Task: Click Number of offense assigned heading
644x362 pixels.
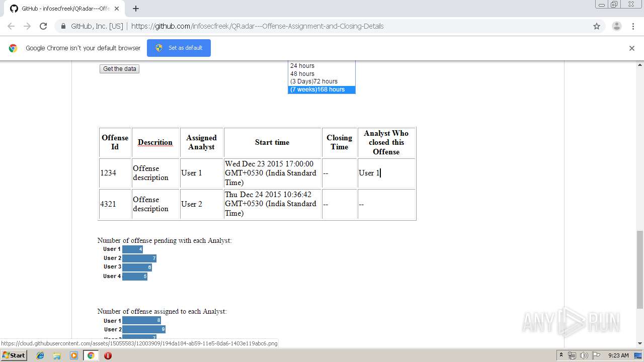Action: (x=162, y=311)
